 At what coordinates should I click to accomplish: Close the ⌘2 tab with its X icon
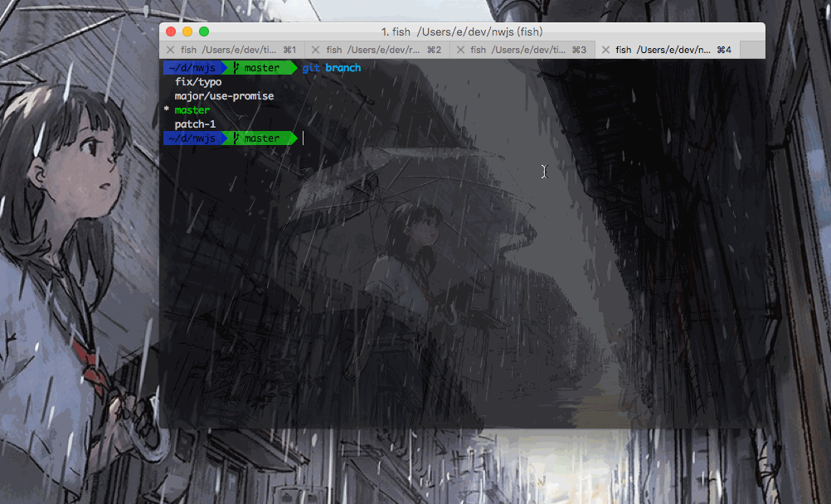(x=315, y=50)
